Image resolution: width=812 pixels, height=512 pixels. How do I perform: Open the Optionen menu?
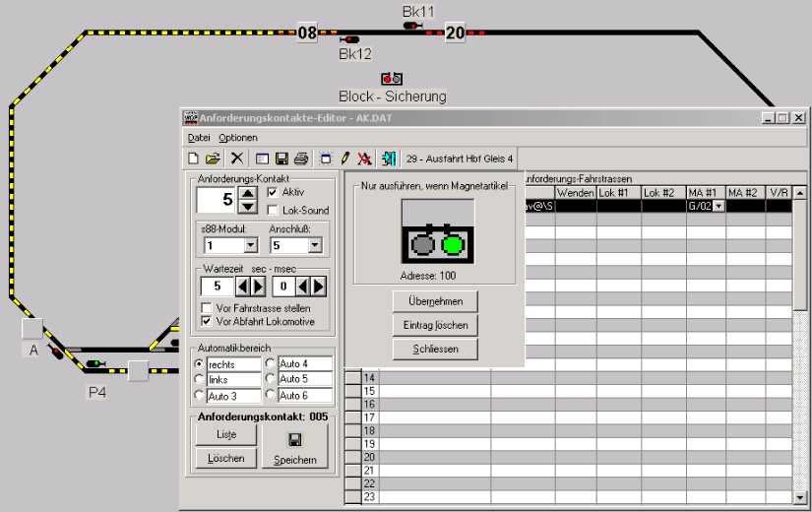click(237, 137)
